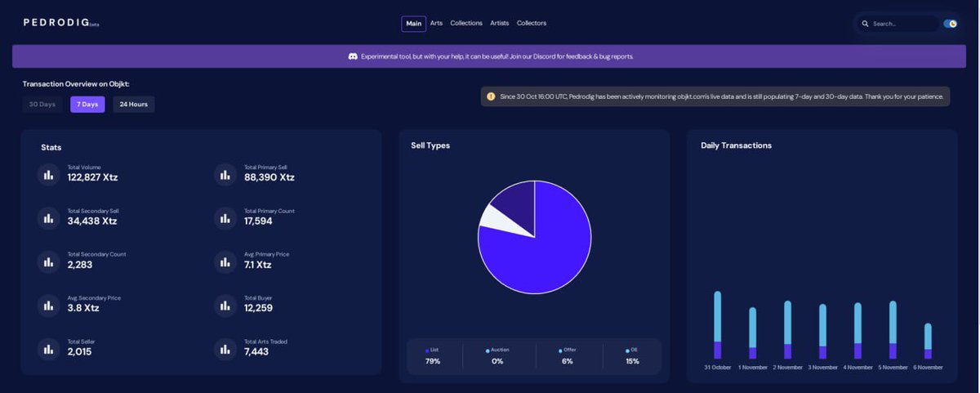Select the 24 Hours range button

point(134,105)
